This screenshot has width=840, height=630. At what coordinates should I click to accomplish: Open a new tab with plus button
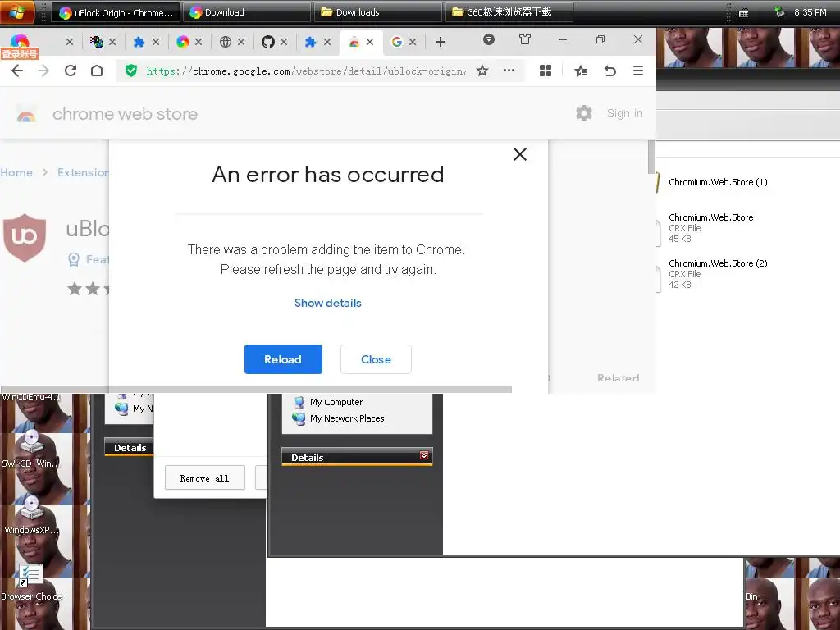(441, 42)
